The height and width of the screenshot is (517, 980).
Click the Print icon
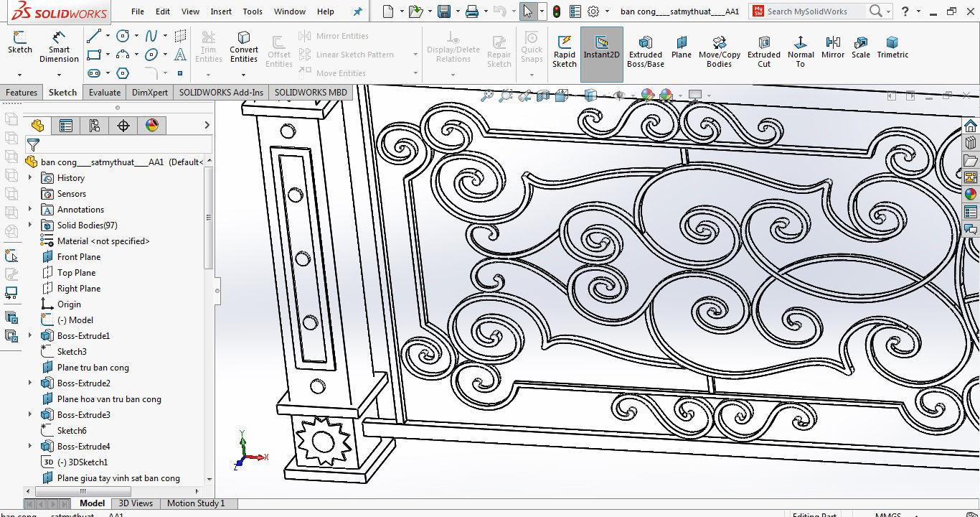(x=472, y=11)
